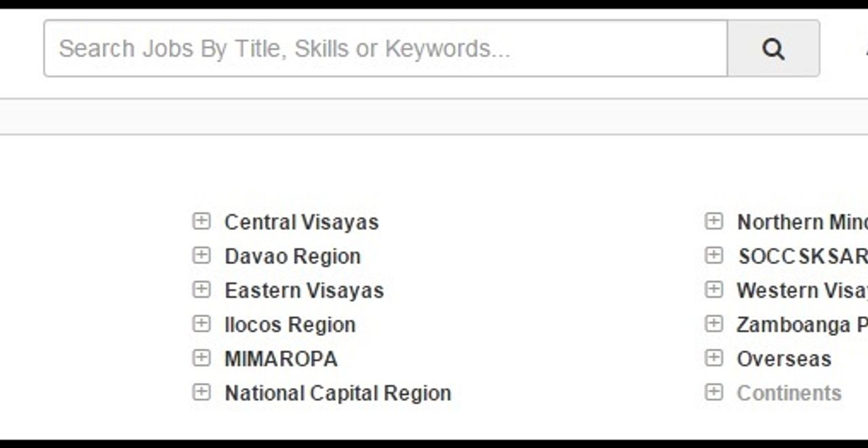
Task: Expand the MIMAROPA plus icon
Action: 201,358
